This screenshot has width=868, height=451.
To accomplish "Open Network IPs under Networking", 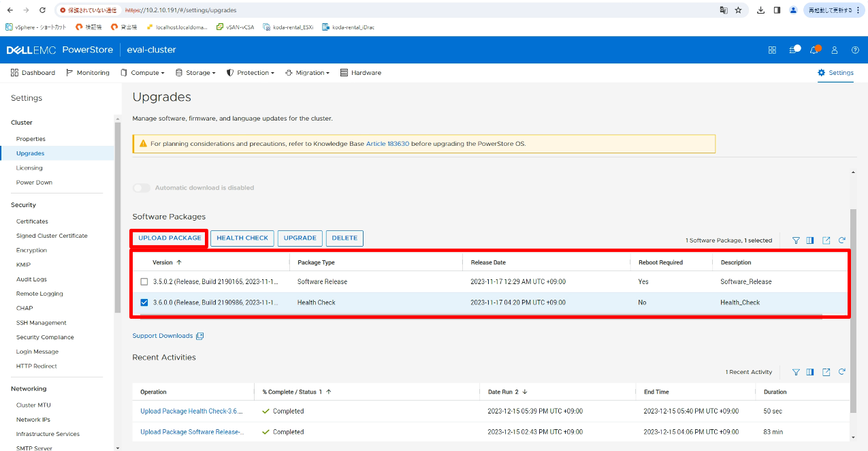I will click(33, 420).
